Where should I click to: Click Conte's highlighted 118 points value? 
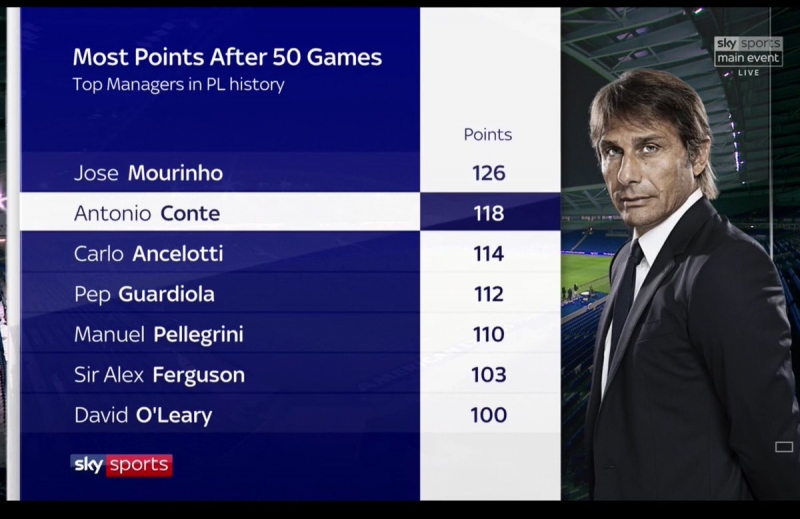[x=489, y=213]
